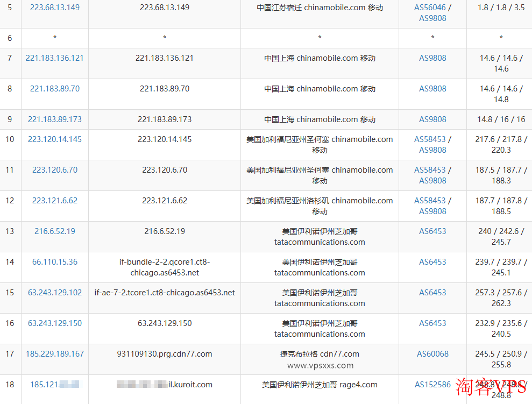Select latency 1.8 / 1.8 / 3.5
Viewport: 532px width, 404px height.
click(501, 8)
